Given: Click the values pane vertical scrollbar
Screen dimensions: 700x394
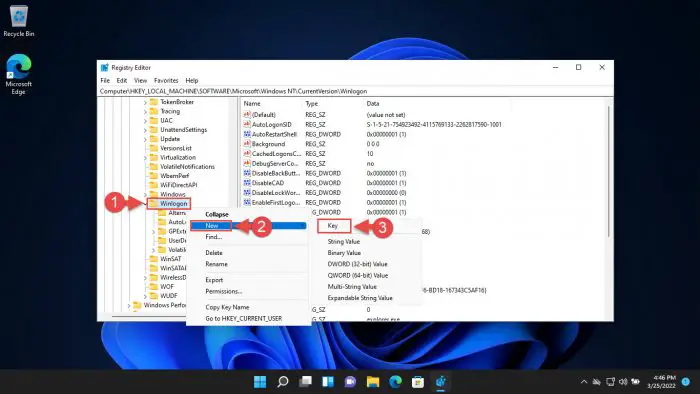Looking at the screenshot, I should pyautogui.click(x=608, y=170).
